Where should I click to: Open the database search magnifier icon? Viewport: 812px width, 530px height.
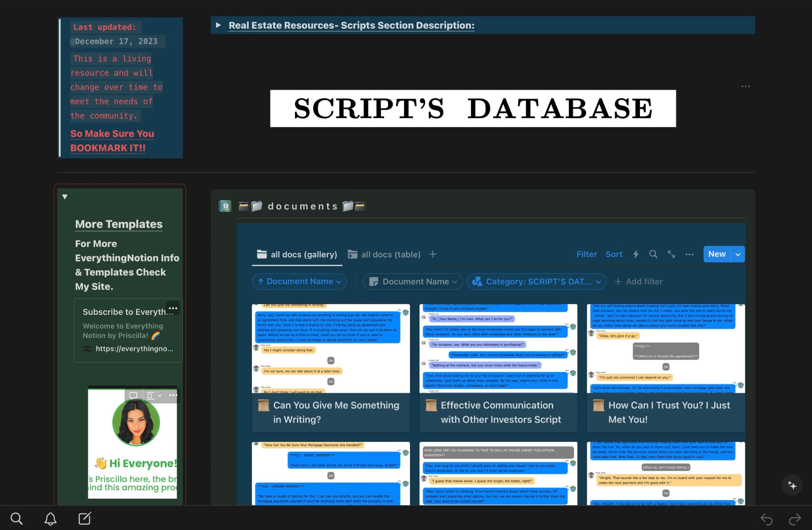pos(653,254)
